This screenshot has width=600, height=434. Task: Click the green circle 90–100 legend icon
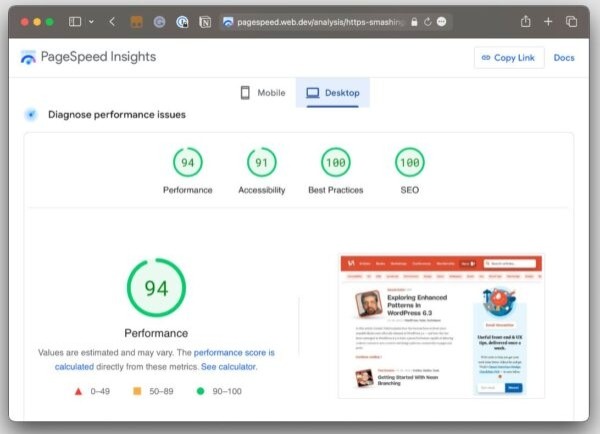point(200,391)
